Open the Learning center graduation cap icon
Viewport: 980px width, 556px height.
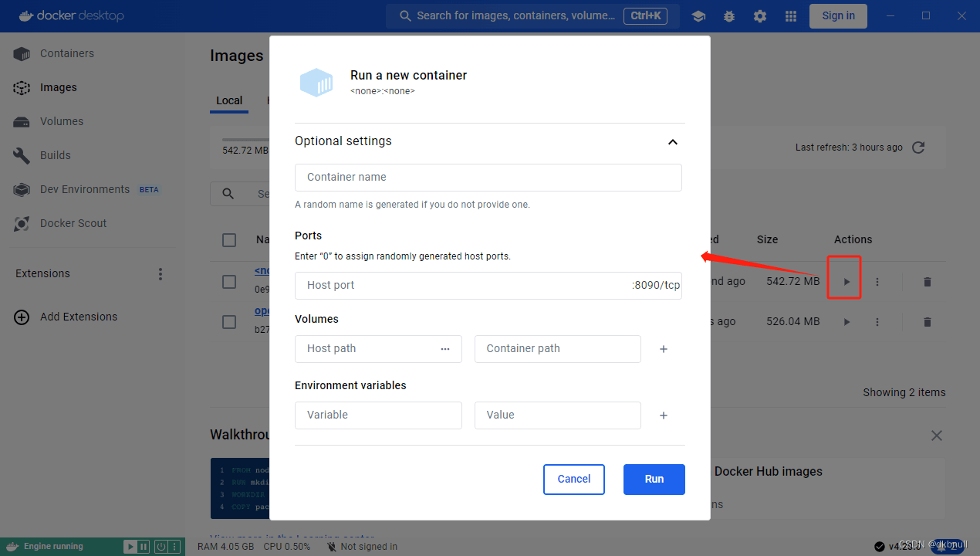(x=698, y=16)
